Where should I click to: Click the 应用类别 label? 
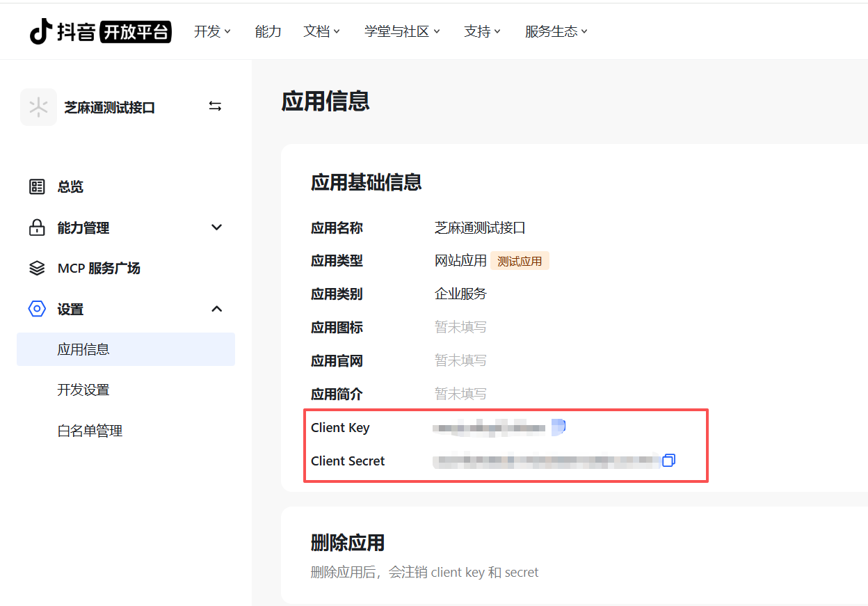[337, 294]
